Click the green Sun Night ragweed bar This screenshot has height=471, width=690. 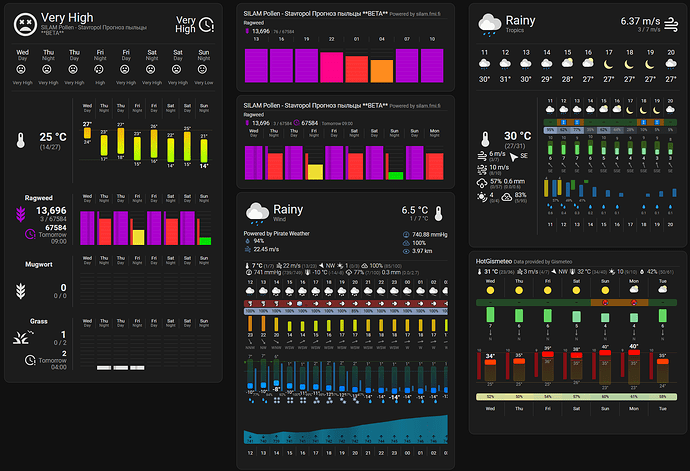tap(205, 241)
